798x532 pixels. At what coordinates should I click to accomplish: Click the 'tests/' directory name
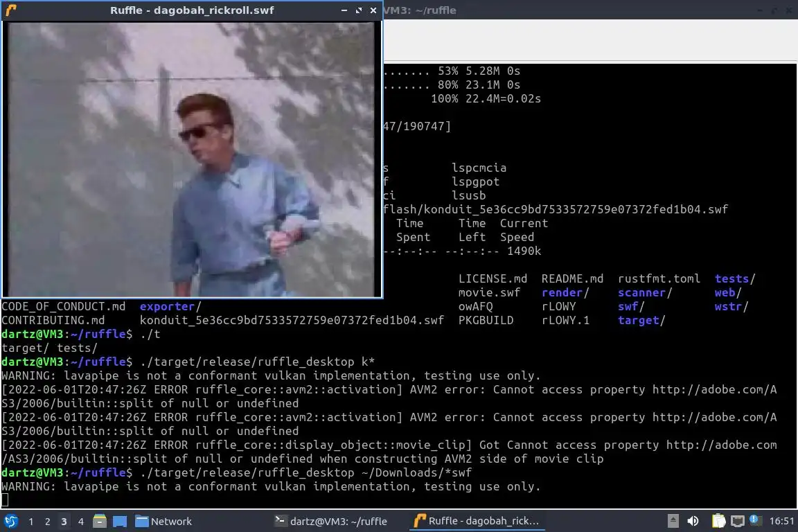[x=735, y=279]
